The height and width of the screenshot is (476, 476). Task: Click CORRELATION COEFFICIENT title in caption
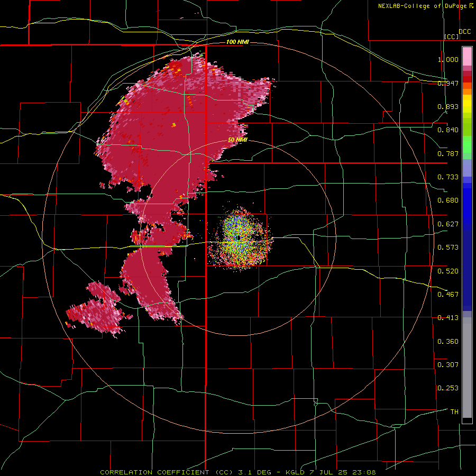click(154, 472)
